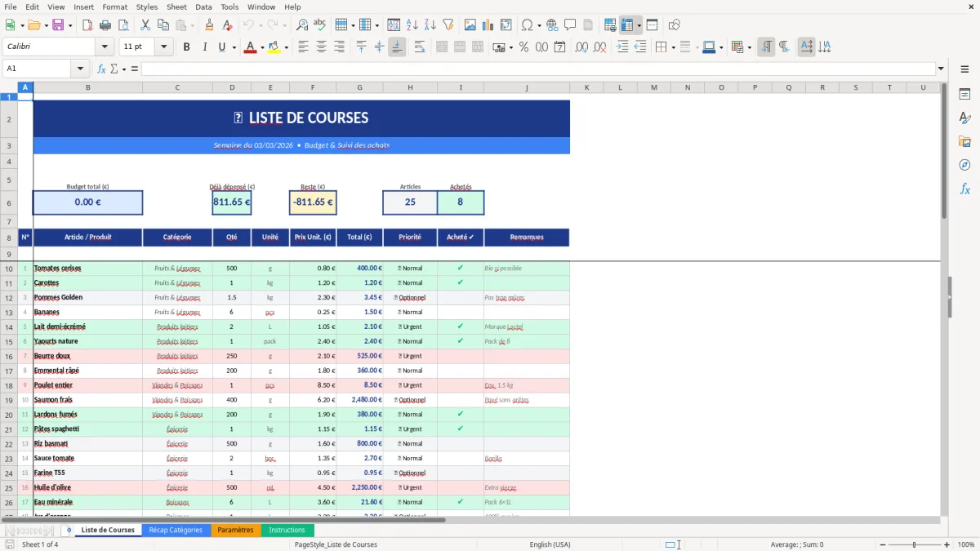The height and width of the screenshot is (551, 980).
Task: Click the Name Box cell reference field
Action: click(x=39, y=69)
